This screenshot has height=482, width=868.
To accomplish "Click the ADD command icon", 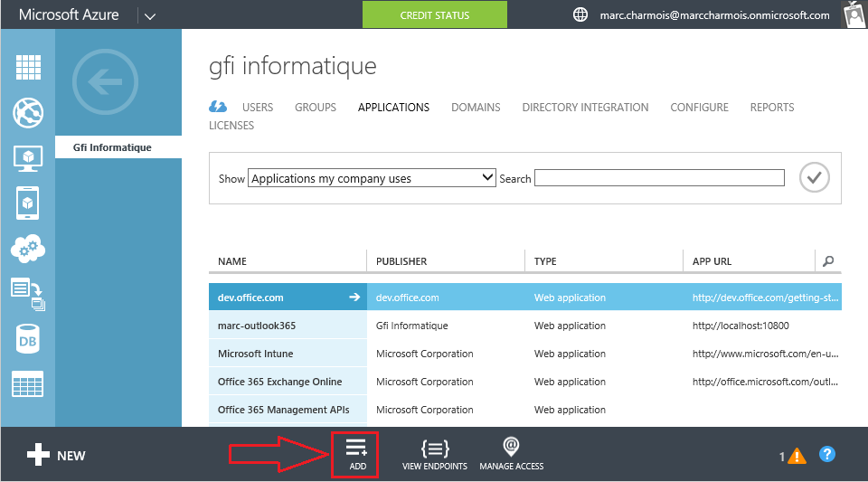I will (x=356, y=455).
